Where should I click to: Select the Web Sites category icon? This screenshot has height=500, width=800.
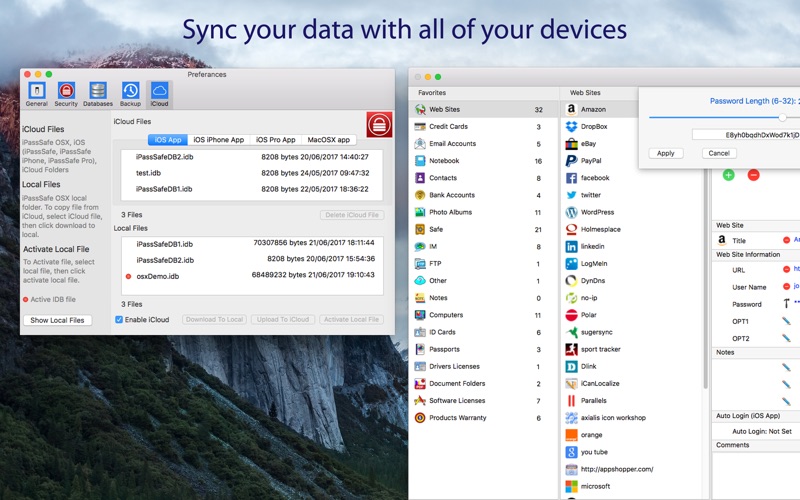[420, 109]
